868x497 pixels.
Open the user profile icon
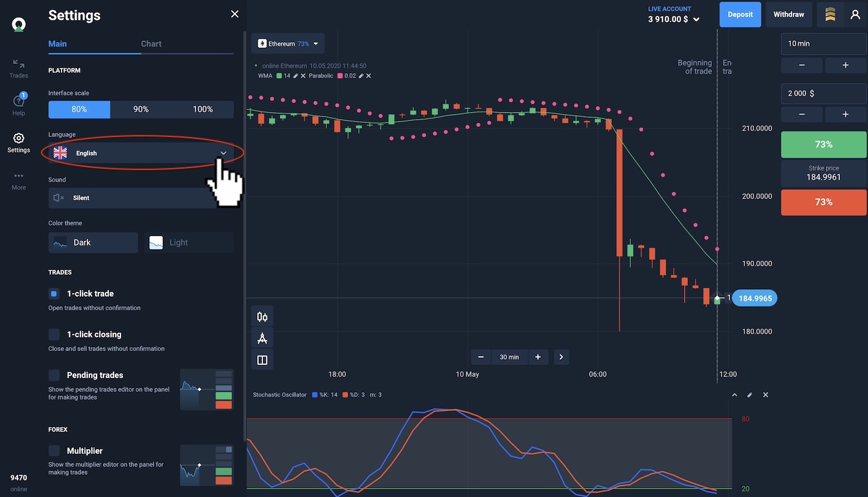pyautogui.click(x=855, y=14)
